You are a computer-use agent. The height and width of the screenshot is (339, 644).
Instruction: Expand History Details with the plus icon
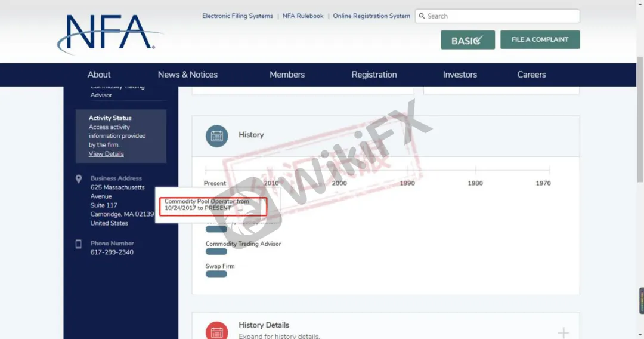563,332
